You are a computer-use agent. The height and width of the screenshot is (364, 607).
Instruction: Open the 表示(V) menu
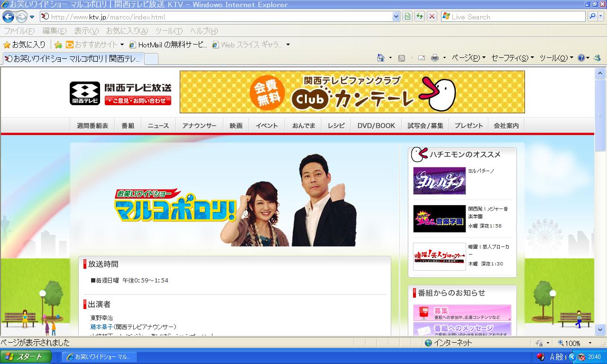tap(86, 31)
